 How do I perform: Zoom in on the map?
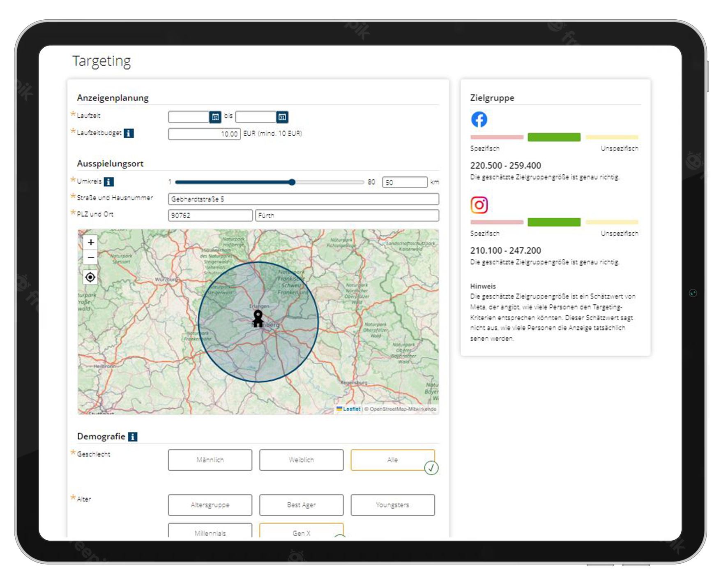pos(91,242)
